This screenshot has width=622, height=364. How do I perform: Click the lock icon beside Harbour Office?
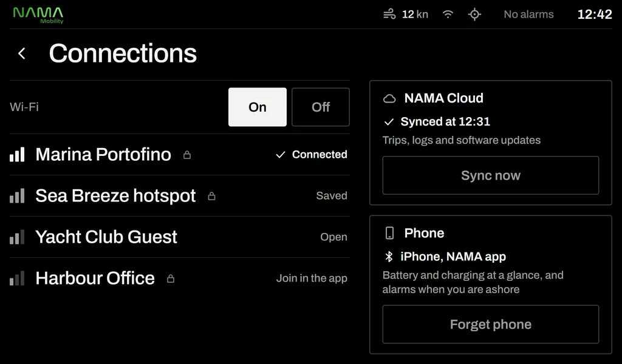[x=170, y=278]
